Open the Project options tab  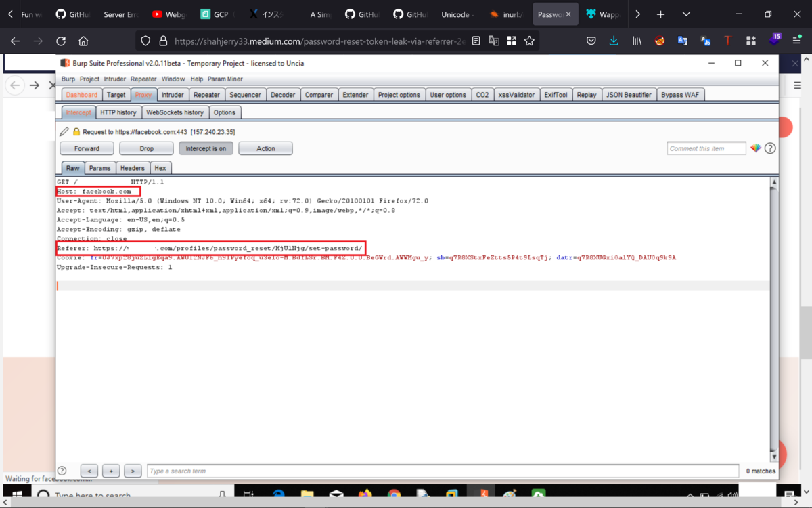(x=399, y=95)
